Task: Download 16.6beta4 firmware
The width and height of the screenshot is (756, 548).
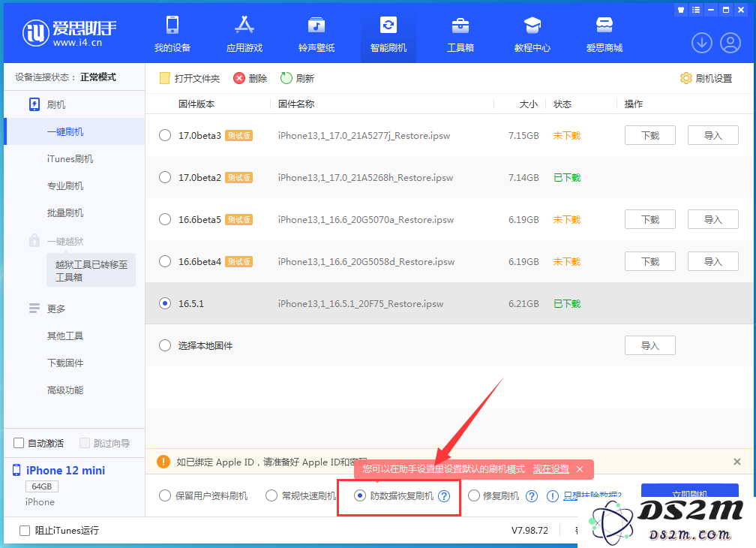Action: (650, 261)
